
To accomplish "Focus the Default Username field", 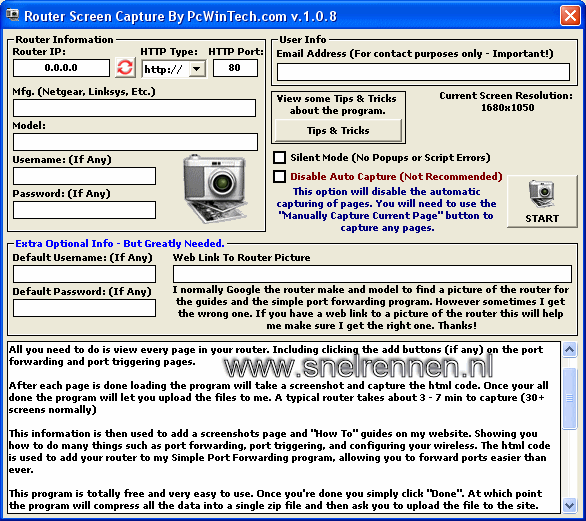I will (84, 274).
